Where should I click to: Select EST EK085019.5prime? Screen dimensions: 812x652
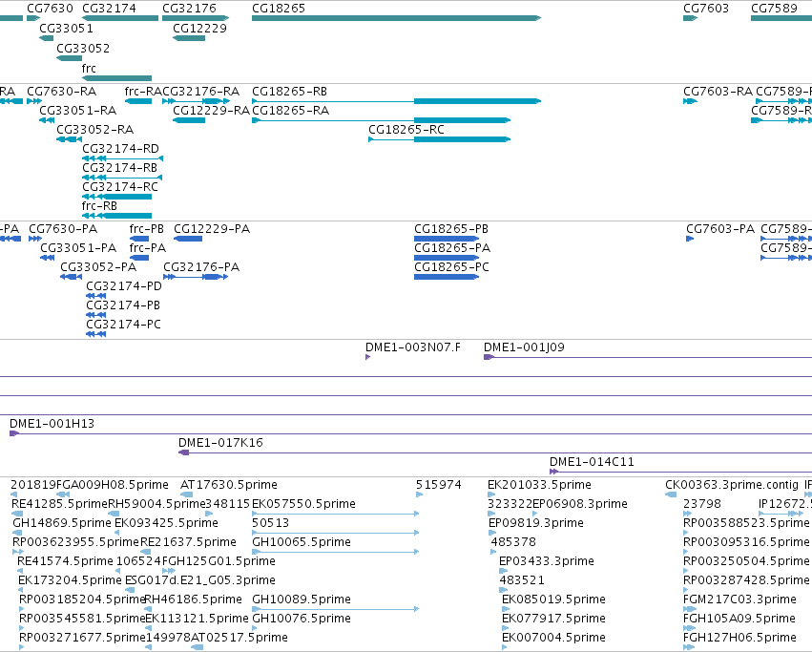click(x=506, y=609)
